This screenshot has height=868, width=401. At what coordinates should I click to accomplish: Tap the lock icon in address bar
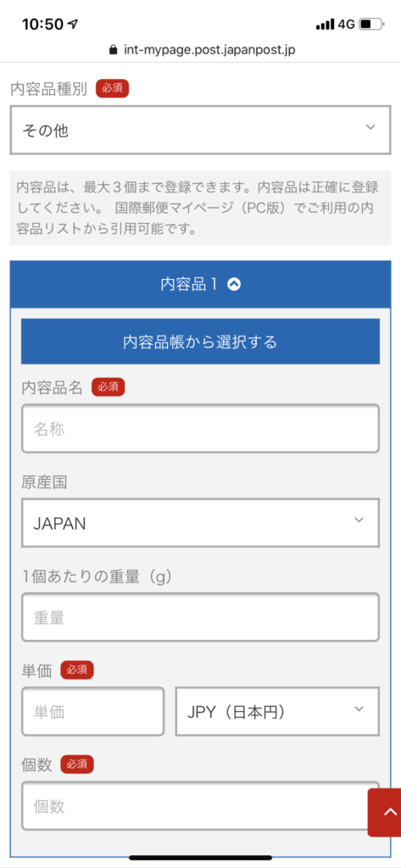coord(114,50)
